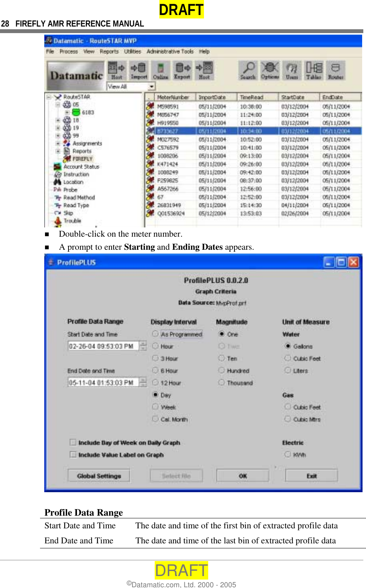Viewport: 366px width, 588px height.
Task: Click the route 6183 green icon
Action: point(76,112)
